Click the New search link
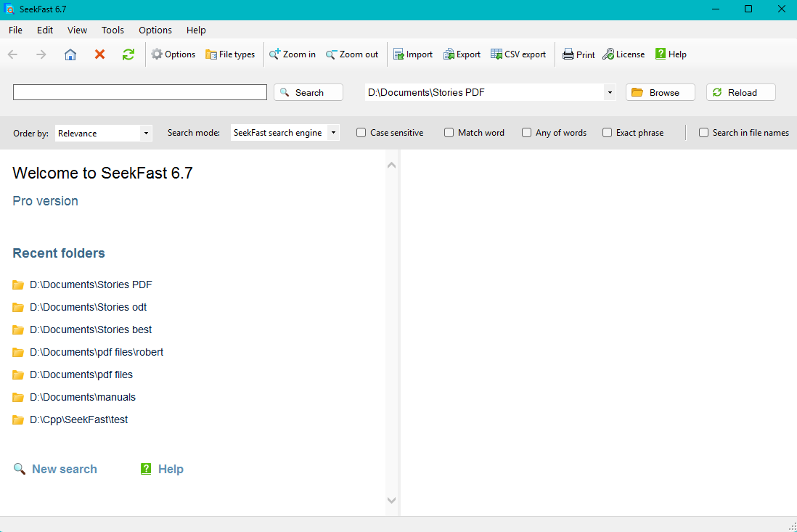The image size is (797, 532). 64,469
